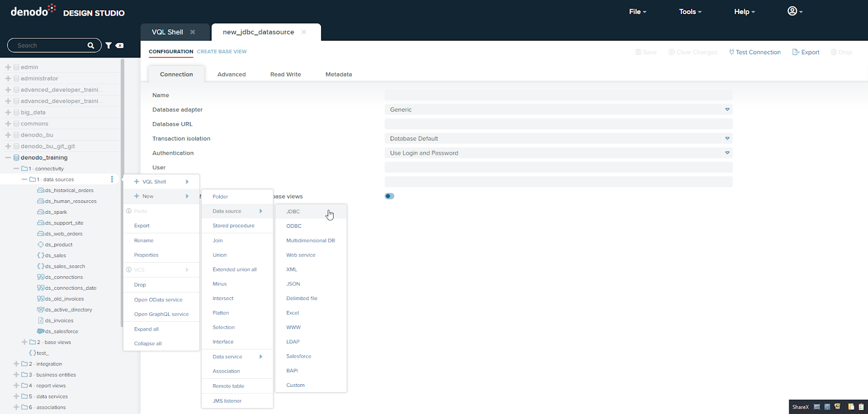Select the ds_spark data source icon
This screenshot has width=868, height=414.
coord(41,212)
